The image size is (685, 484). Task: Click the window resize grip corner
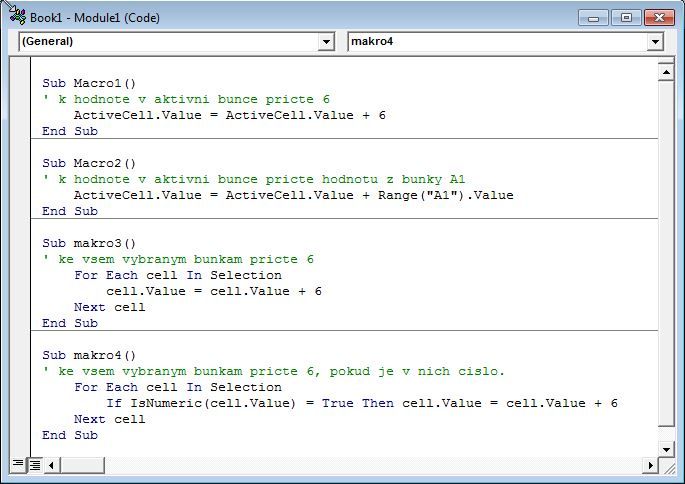coord(669,467)
